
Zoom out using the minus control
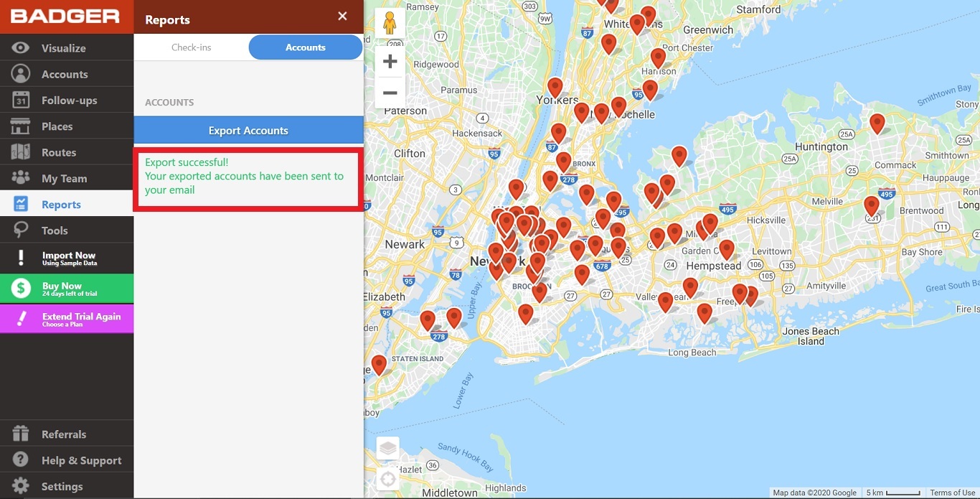[x=390, y=92]
